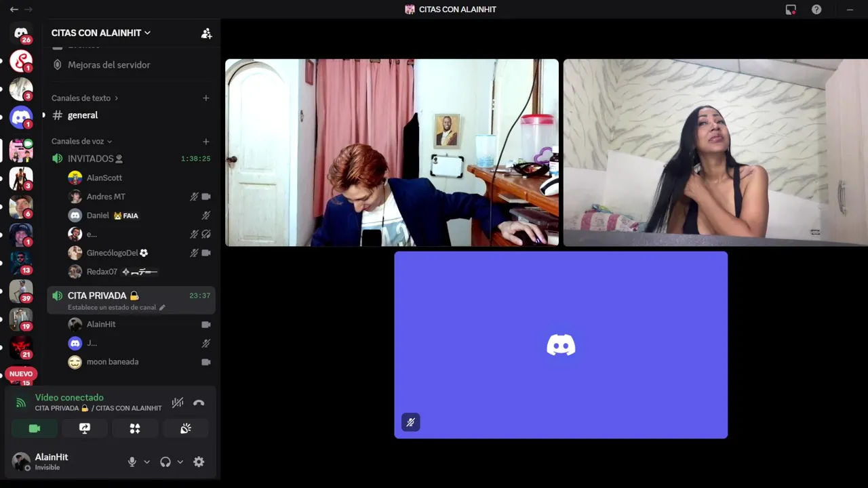Screen dimensions: 868x488
Task: Collapse the Canales de texto category
Action: [x=85, y=98]
